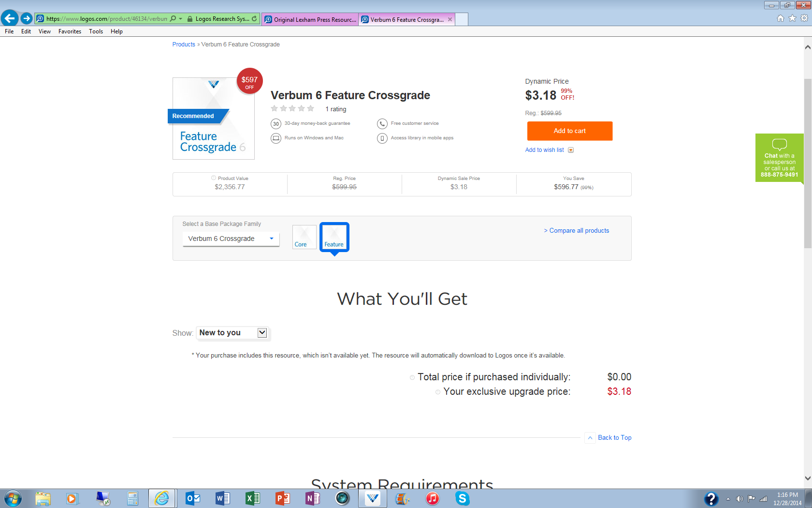Screen dimensions: 812x508
Task: Click the site identity lock icon
Action: [190, 19]
